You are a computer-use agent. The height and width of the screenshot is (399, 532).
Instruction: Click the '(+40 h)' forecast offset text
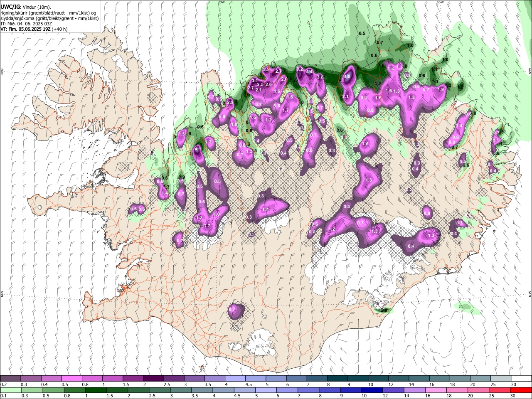pos(60,29)
